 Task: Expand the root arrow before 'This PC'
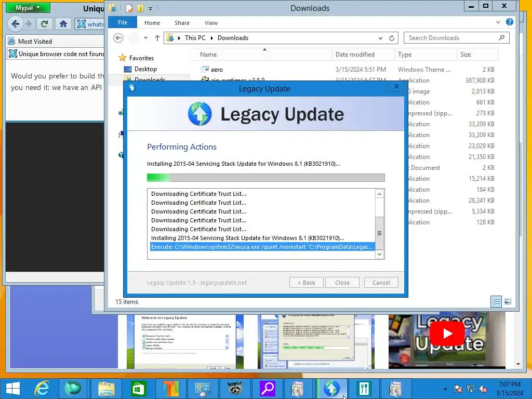click(x=179, y=38)
